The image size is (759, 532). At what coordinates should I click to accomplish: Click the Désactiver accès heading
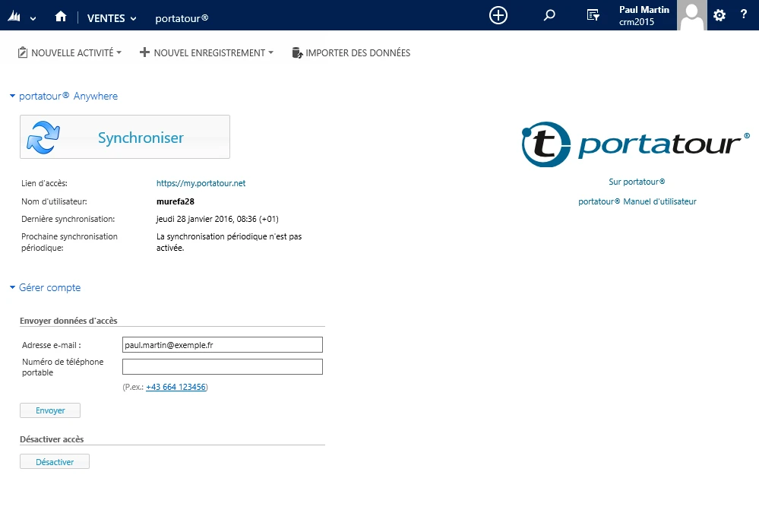click(52, 439)
